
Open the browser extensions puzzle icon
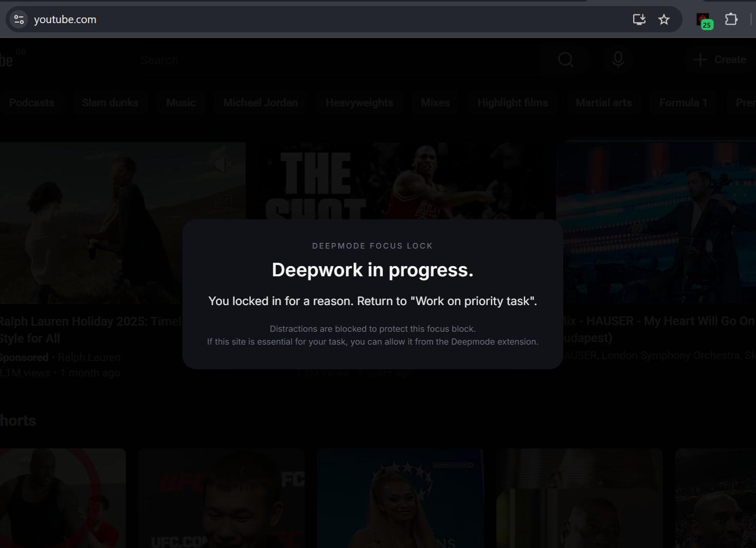coord(731,20)
